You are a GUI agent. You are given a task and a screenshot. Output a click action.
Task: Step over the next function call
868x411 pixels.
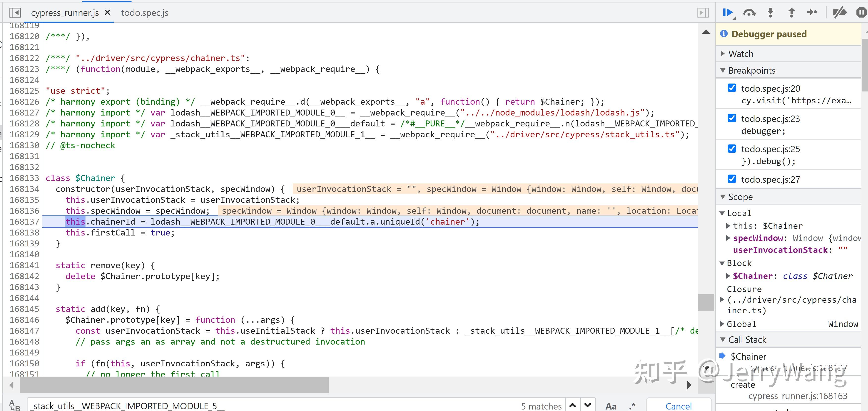pos(749,13)
